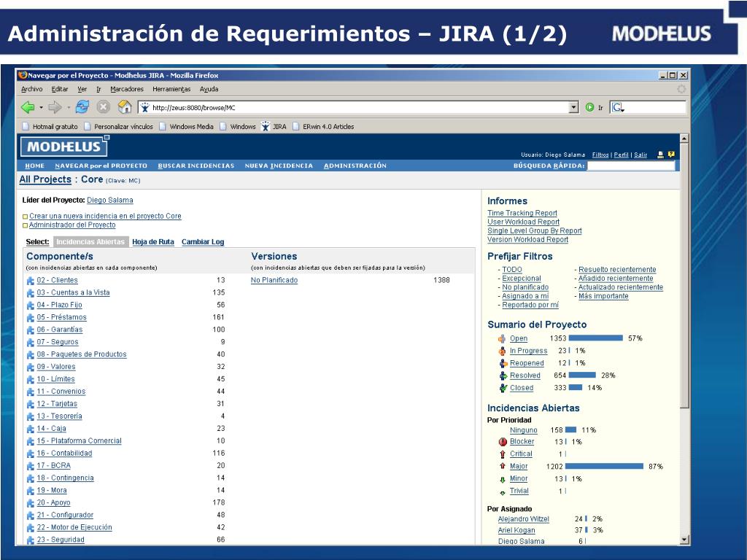Open the Marcadores menu
Screen dimensions: 747x560
[x=127, y=89]
